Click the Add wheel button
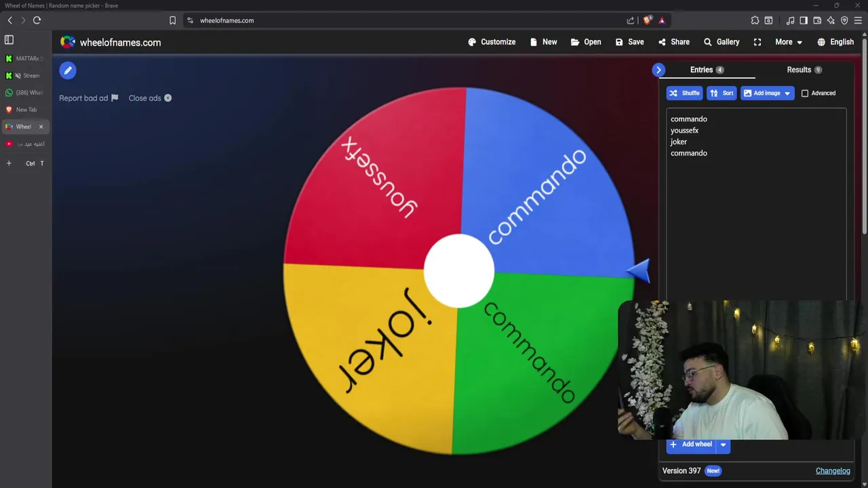868x488 pixels. [x=691, y=445]
